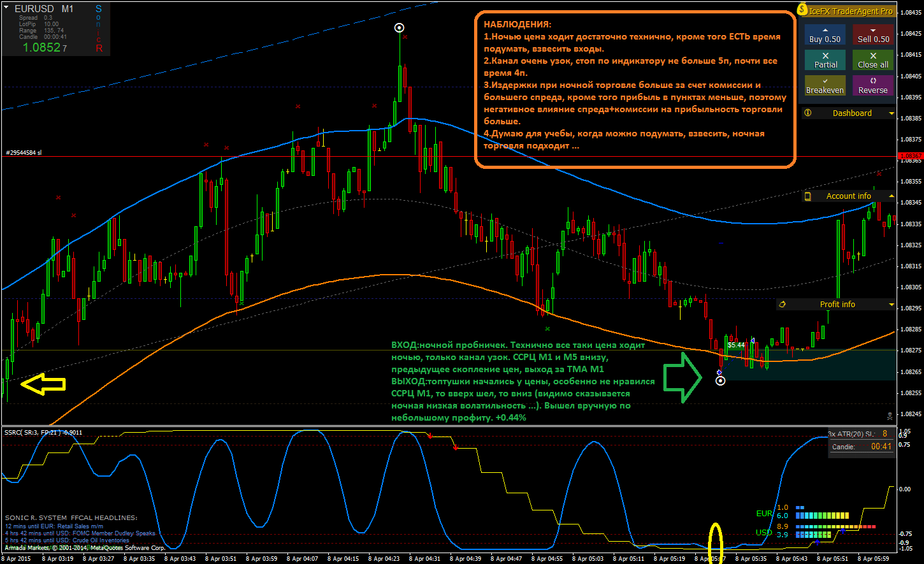
Task: Click the '$5.44' profit label on chart
Action: tap(736, 345)
